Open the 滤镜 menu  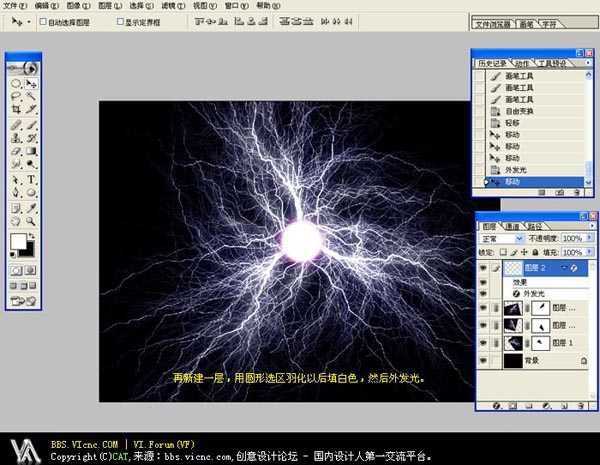coord(174,5)
